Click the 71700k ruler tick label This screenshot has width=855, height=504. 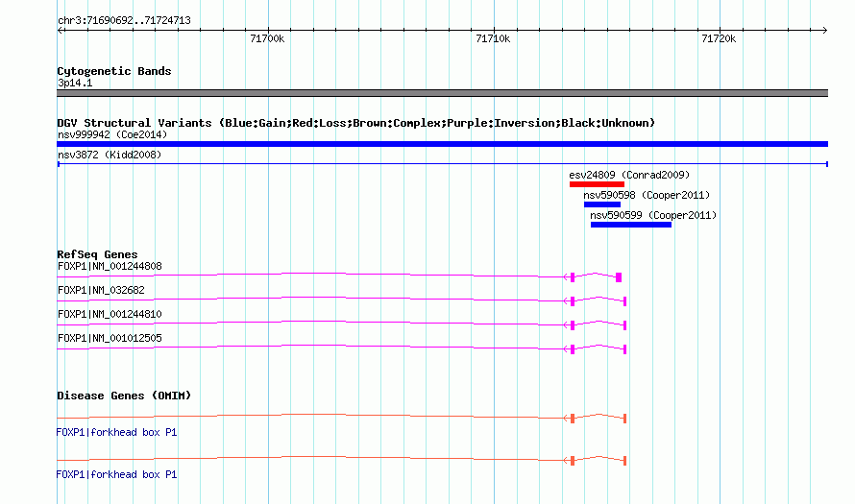(x=267, y=38)
